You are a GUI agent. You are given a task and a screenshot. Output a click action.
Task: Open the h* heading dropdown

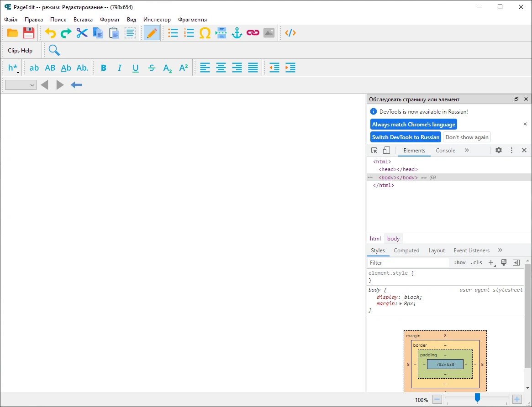click(x=13, y=68)
